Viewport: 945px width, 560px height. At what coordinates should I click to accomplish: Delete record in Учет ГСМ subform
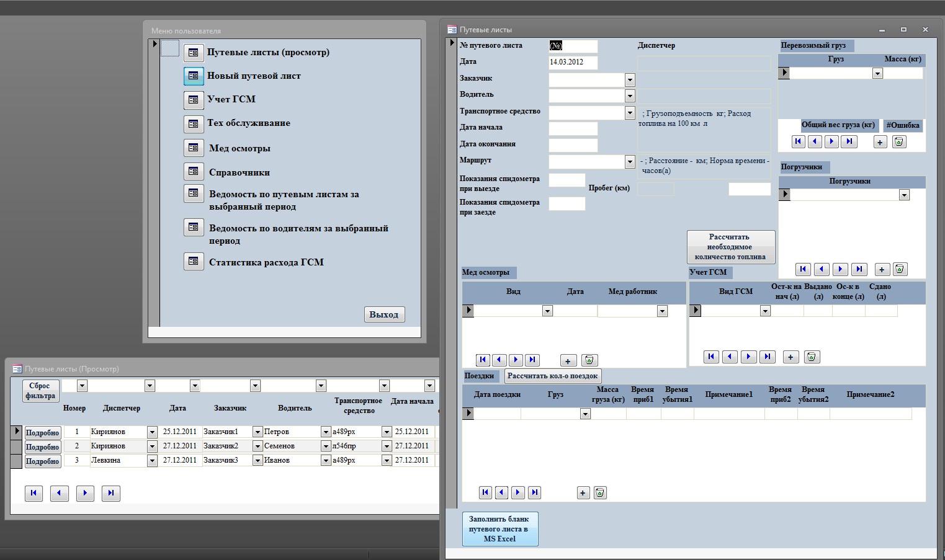(x=812, y=357)
